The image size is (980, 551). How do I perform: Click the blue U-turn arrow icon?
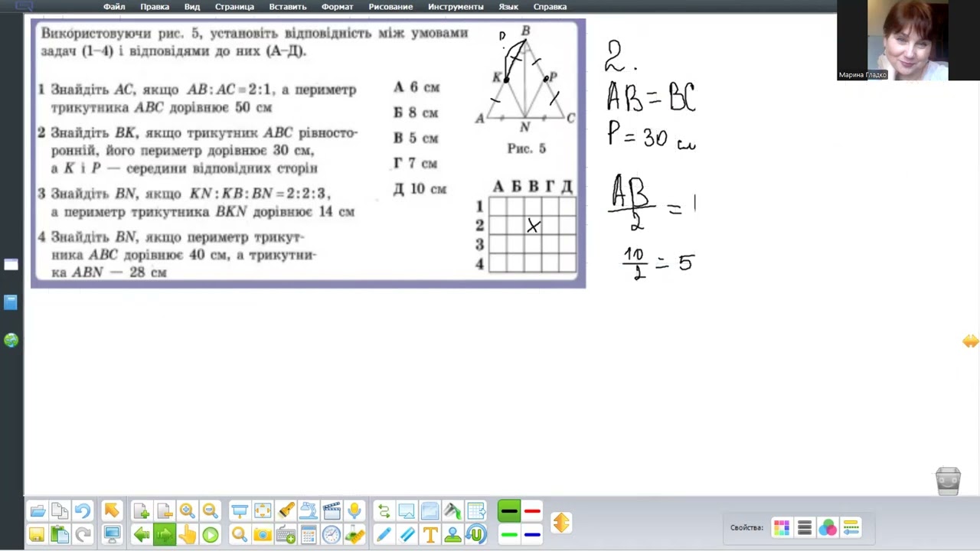point(475,535)
